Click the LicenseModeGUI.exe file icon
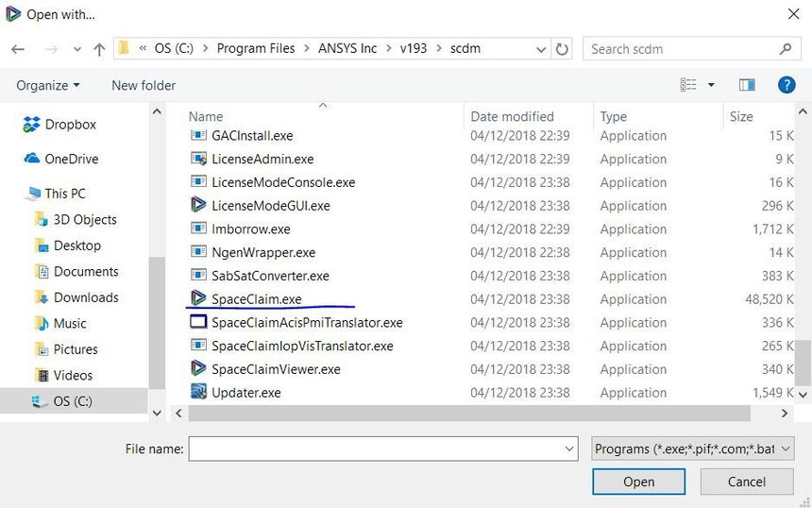This screenshot has height=508, width=812. coord(198,205)
